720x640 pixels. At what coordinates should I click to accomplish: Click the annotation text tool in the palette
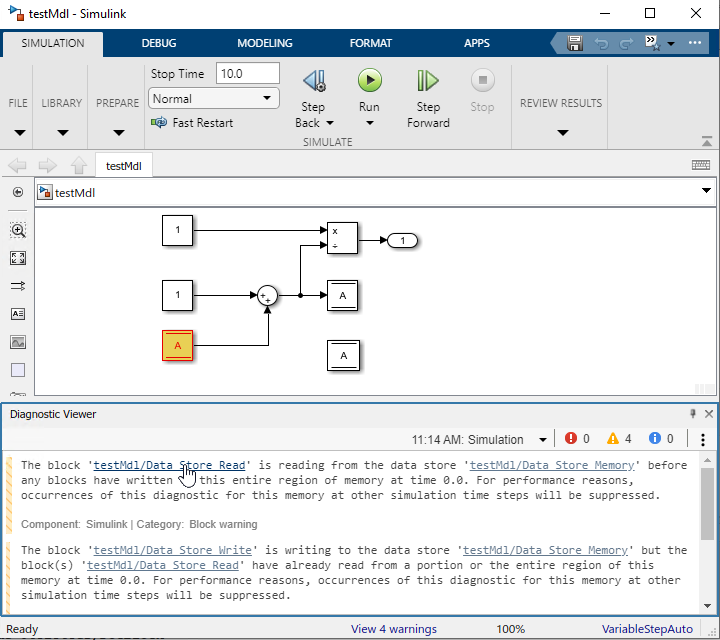18,314
